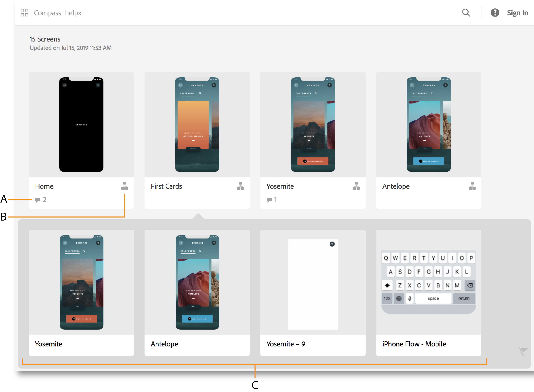This screenshot has height=392, width=534.
Task: Open the Yosemite – 9 blank screen
Action: [x=313, y=284]
